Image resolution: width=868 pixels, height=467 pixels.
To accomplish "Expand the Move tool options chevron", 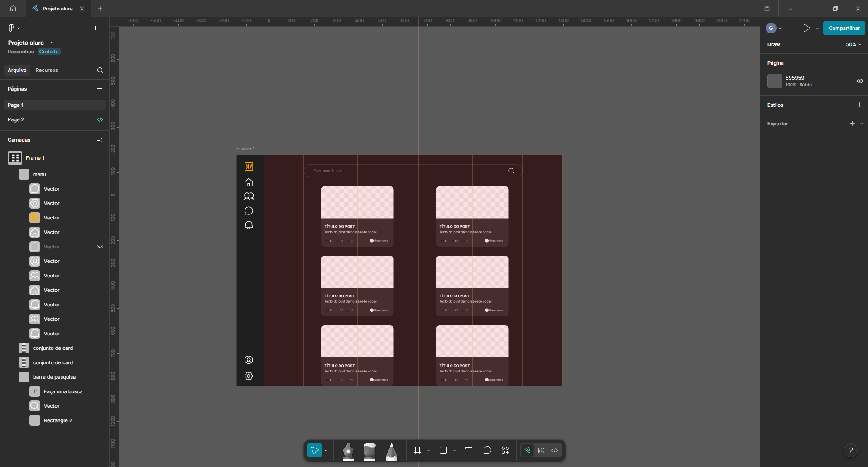I will point(326,450).
